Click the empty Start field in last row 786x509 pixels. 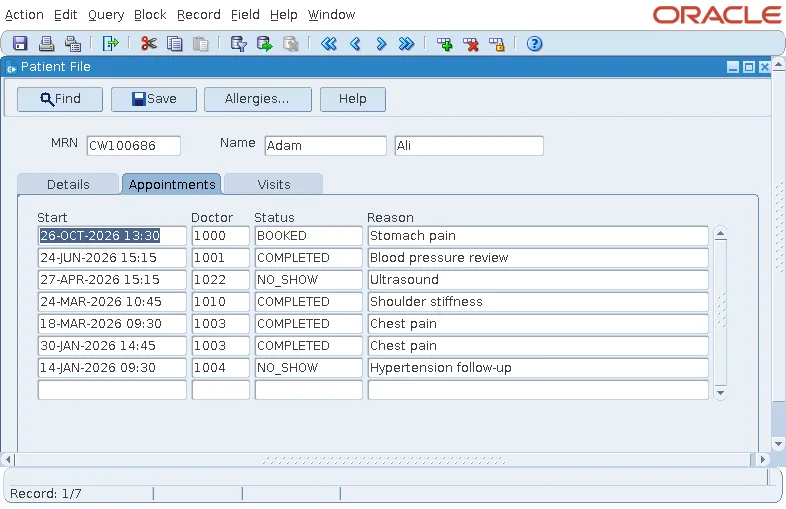tap(112, 390)
